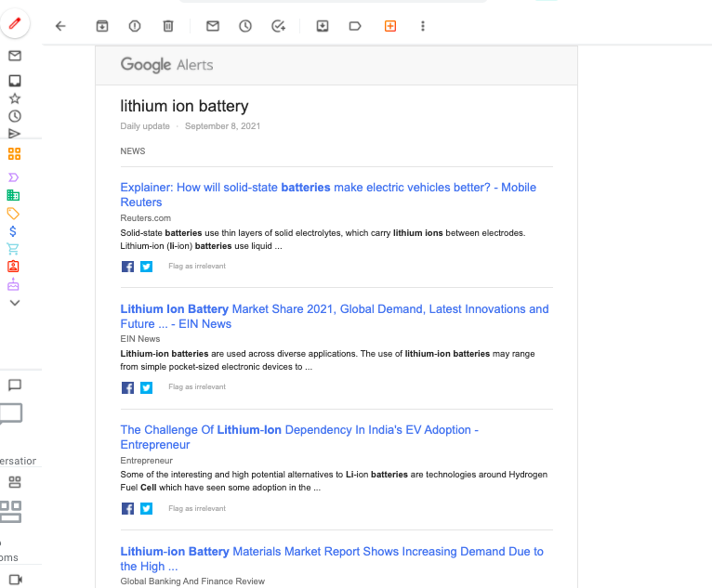Open the Lithium Ion Battery Market Share link
The image size is (712, 588).
coord(335,316)
